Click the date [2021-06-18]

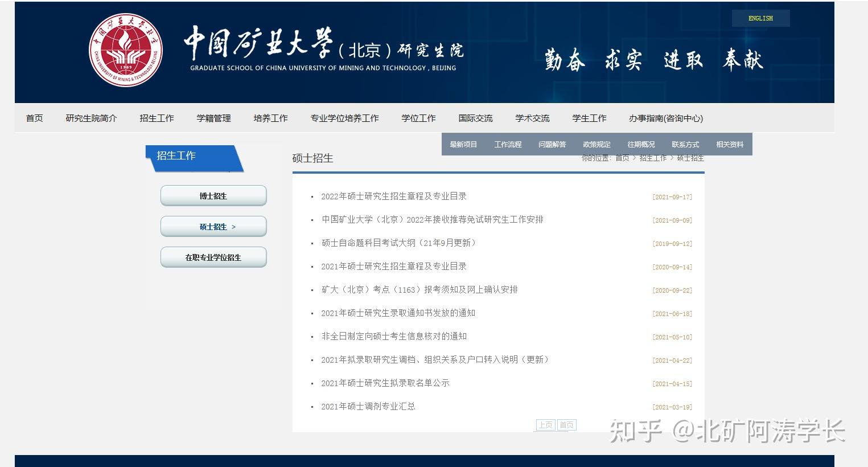coord(672,314)
